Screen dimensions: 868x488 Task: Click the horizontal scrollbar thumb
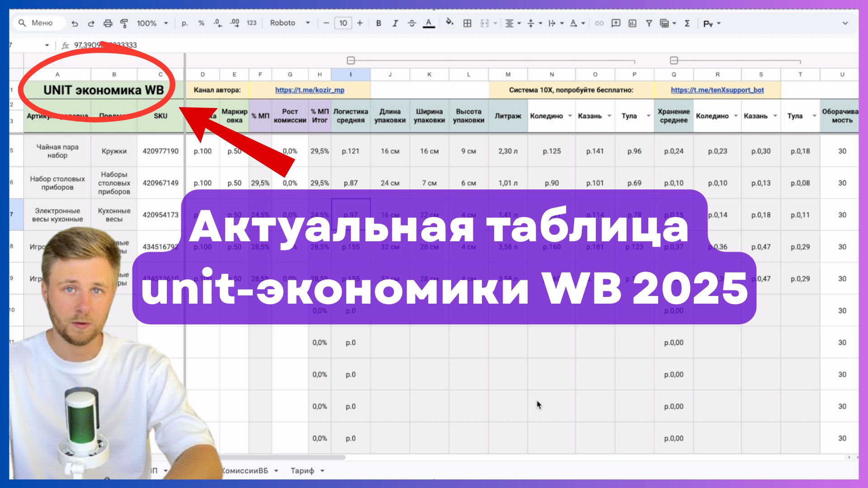(283, 457)
